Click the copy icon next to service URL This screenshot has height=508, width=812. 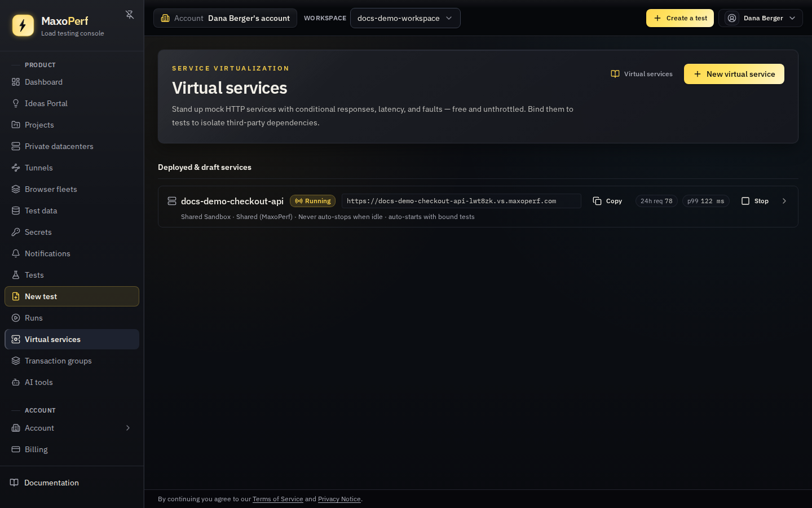(597, 201)
